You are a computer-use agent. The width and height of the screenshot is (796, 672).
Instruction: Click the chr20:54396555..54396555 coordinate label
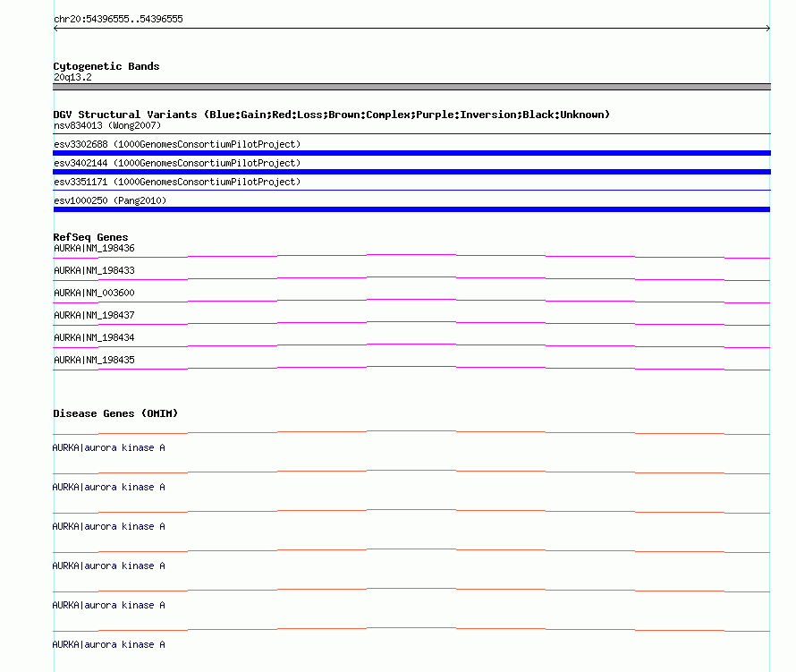point(118,19)
